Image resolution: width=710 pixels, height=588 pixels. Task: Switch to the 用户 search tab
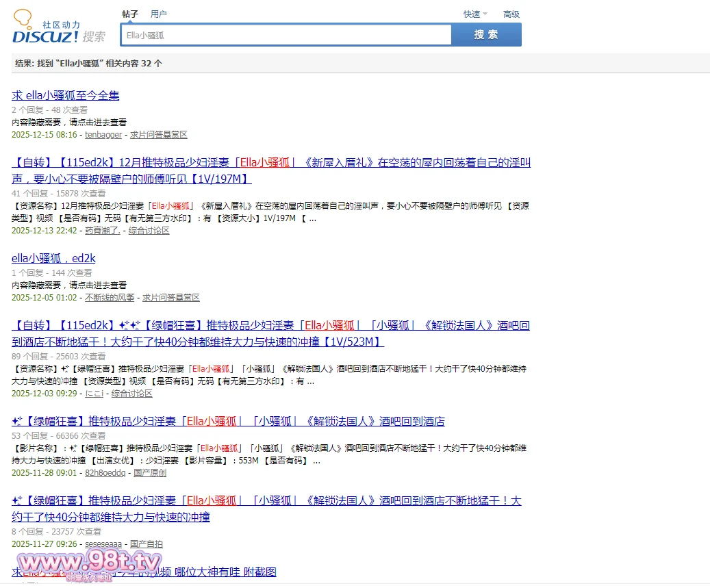[158, 14]
